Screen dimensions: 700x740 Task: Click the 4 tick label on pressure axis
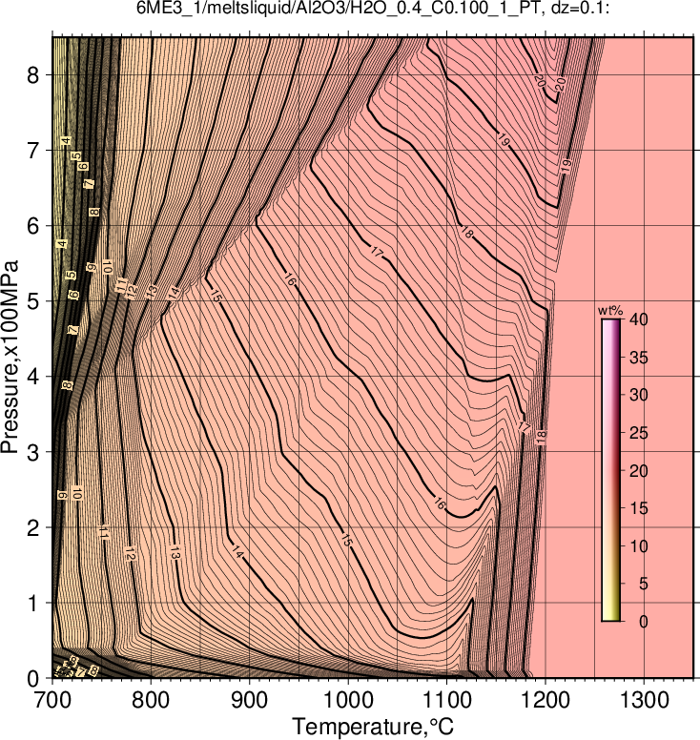coord(33,377)
